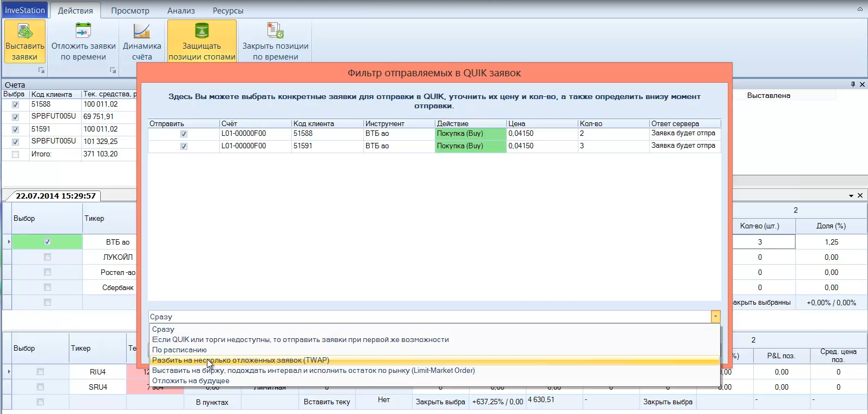Uncheck Отправить for client 51588 order

184,134
